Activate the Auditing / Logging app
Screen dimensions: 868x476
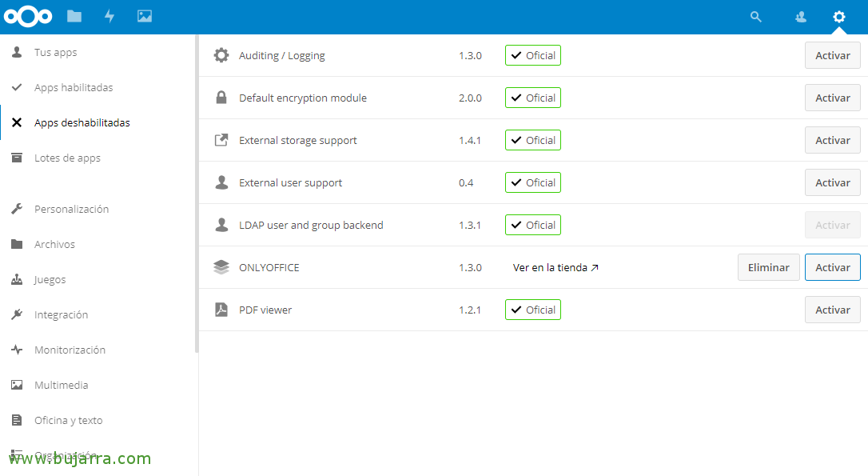[832, 56]
